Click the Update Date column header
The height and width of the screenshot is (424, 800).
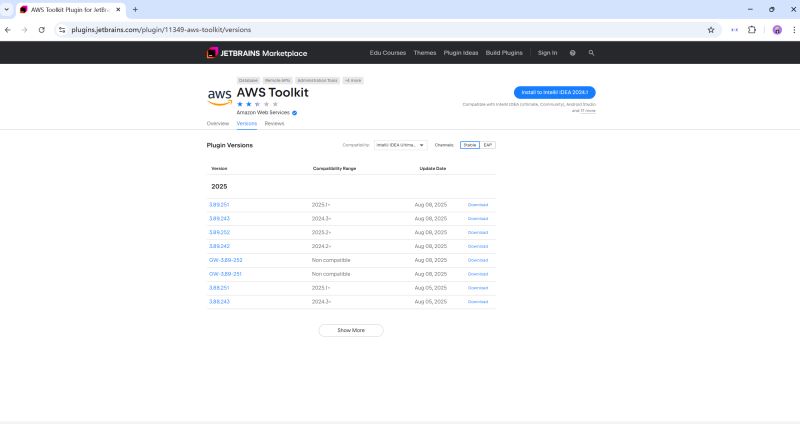433,168
